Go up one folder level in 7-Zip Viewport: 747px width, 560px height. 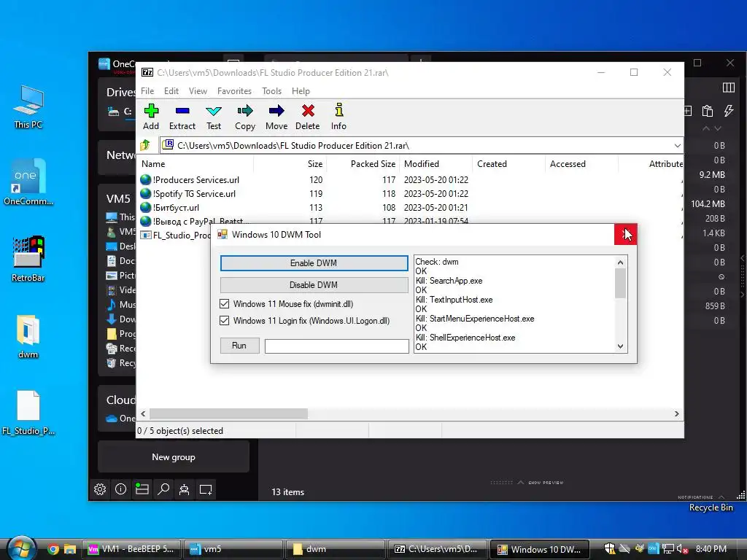[x=145, y=145]
